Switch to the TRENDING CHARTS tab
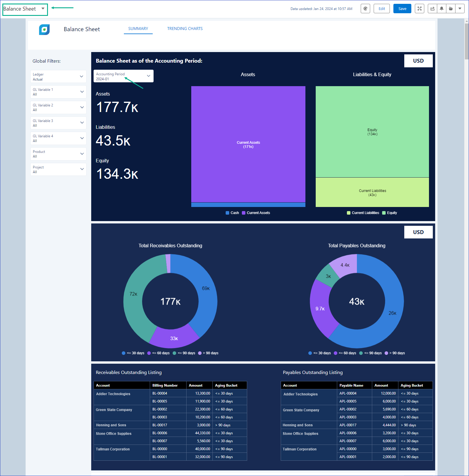 coord(185,29)
